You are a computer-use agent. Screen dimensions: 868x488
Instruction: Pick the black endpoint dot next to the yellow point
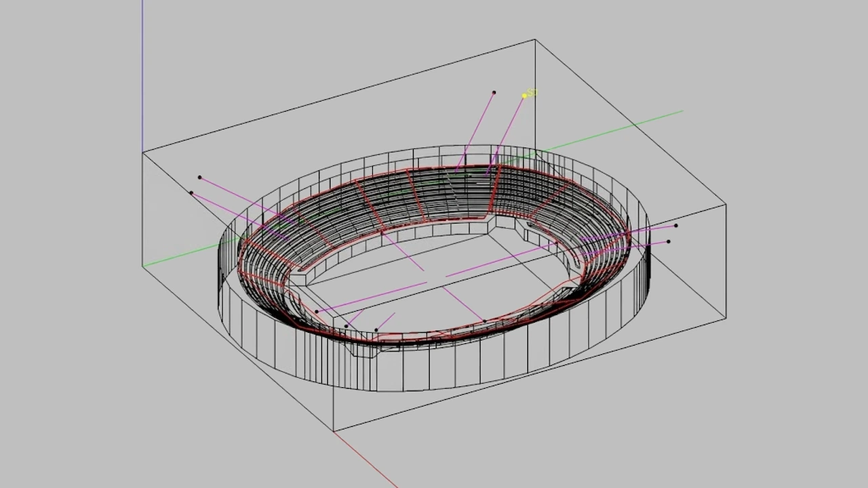[x=494, y=92]
